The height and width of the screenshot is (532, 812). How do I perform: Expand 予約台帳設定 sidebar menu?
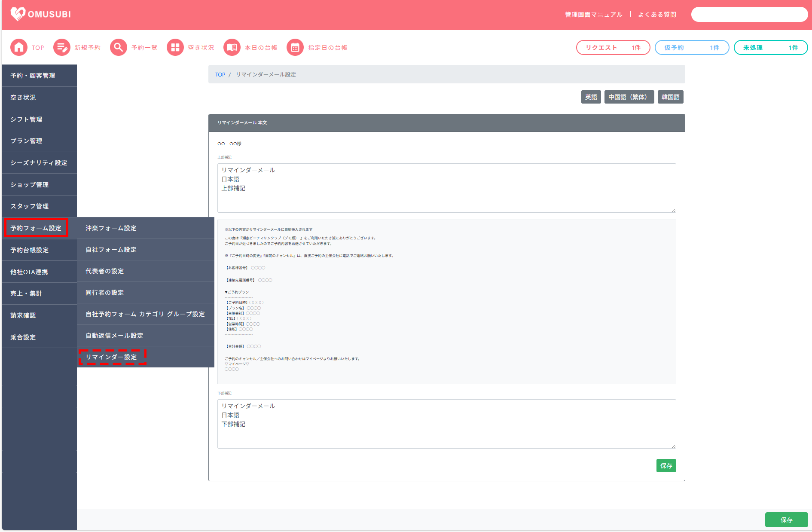[x=30, y=250]
